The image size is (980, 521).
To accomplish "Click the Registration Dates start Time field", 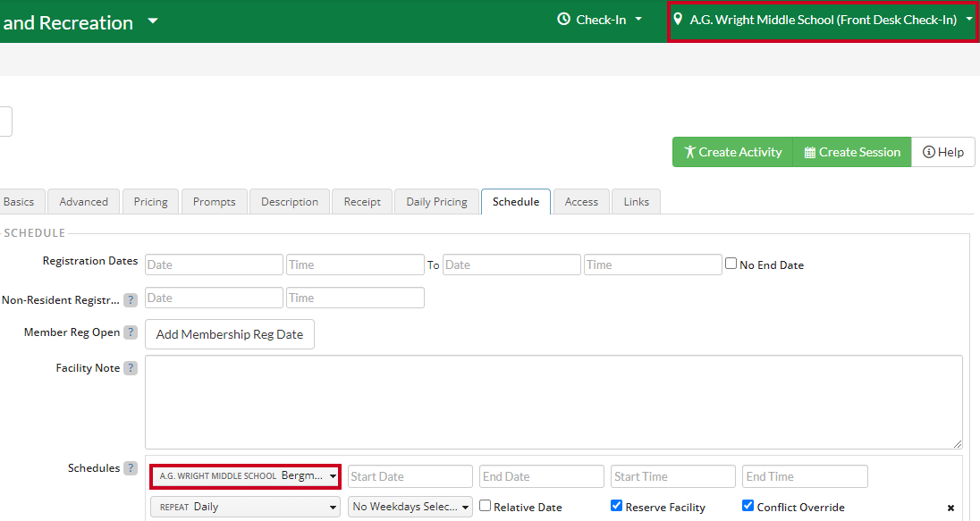I will [x=355, y=265].
